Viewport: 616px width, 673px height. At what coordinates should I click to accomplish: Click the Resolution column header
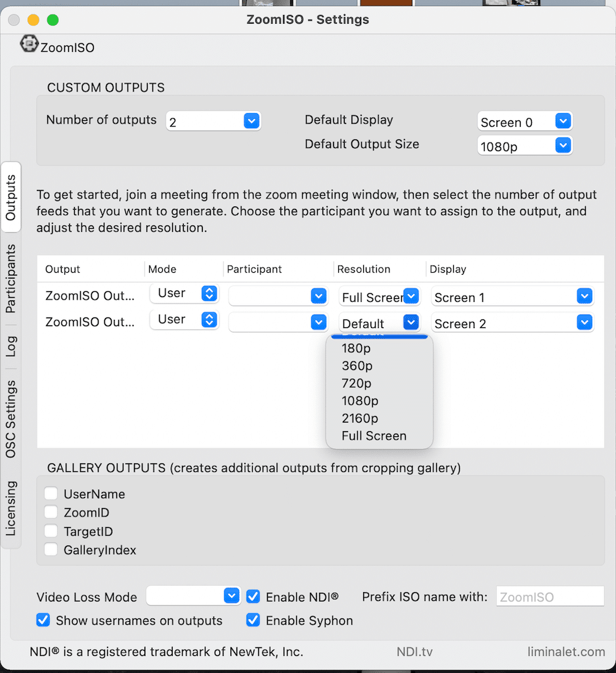[x=364, y=269]
